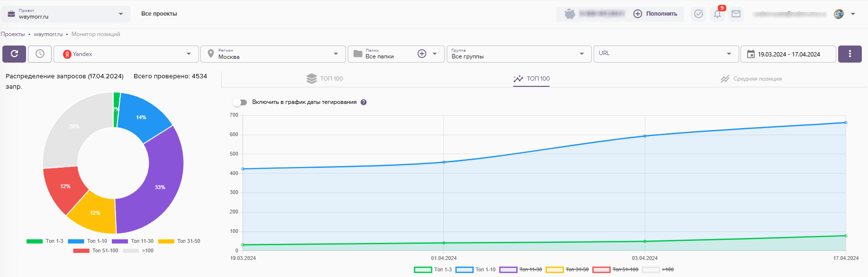The width and height of the screenshot is (868, 277).
Task: Select the first ТОП 100 tab with layers icon
Action: [325, 79]
